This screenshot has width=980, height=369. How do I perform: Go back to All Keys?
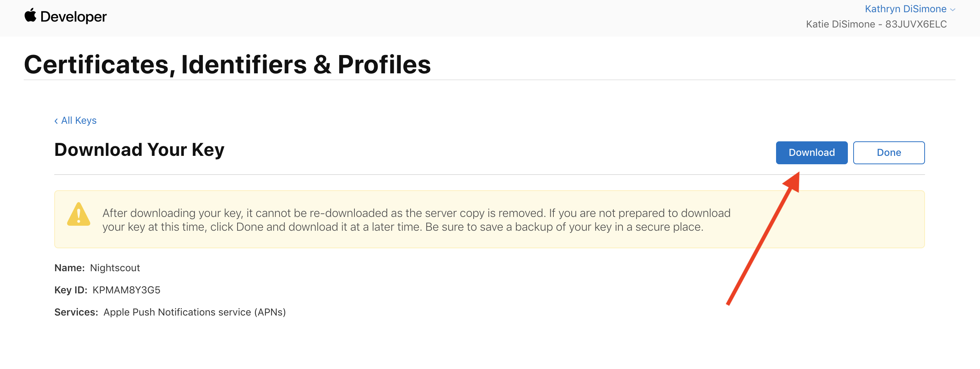click(x=79, y=121)
